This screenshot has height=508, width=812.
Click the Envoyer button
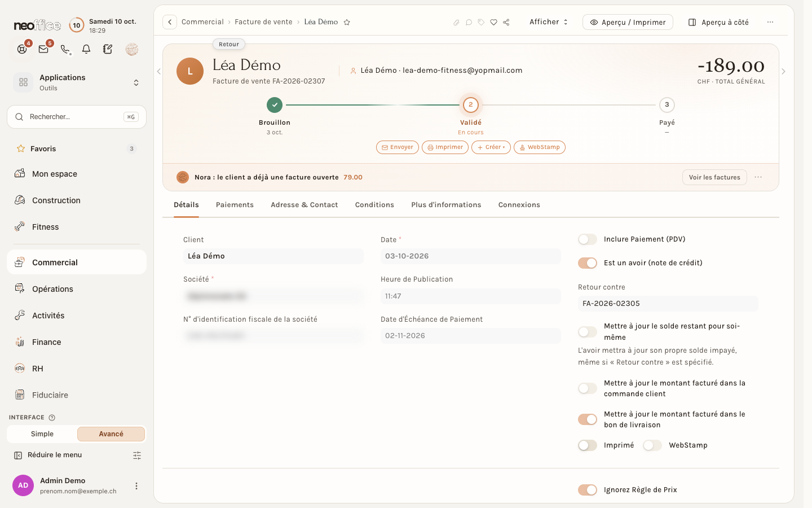click(398, 147)
